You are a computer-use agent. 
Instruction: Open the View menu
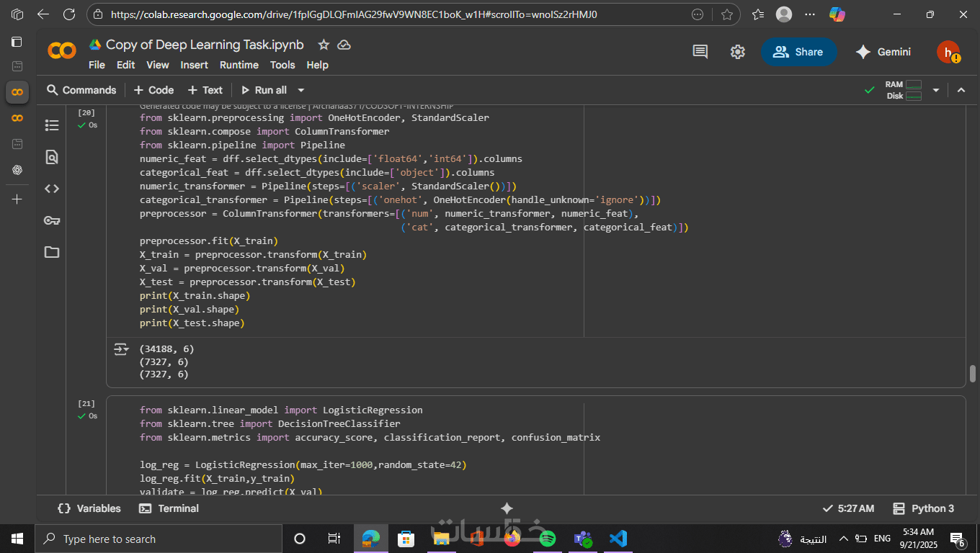[x=158, y=65]
